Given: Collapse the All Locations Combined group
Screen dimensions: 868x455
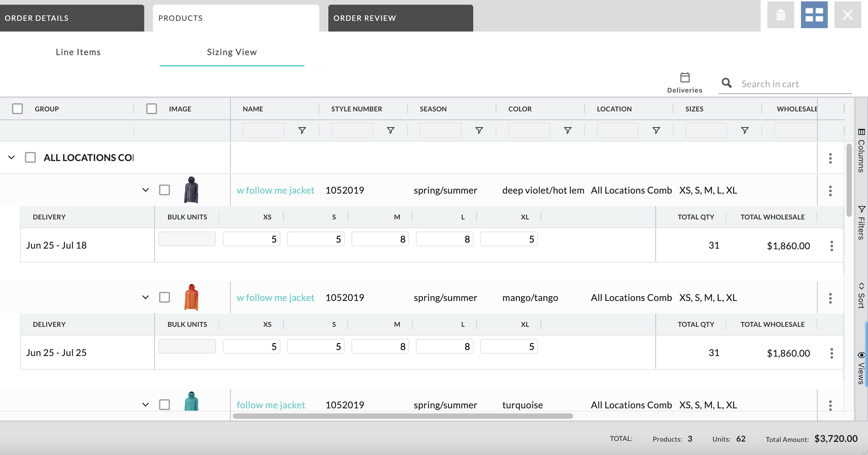Looking at the screenshot, I should click(11, 157).
